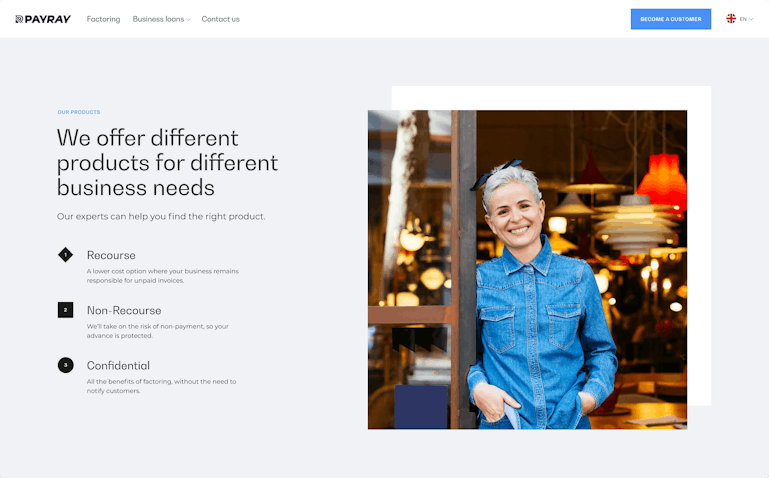Click the Non-Recourse product heading
Image resolution: width=769 pixels, height=478 pixels.
point(124,310)
